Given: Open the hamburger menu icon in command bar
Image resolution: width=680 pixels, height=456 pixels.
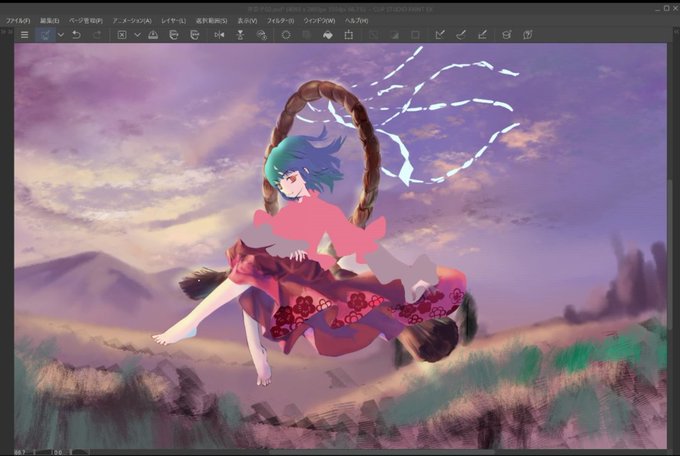Looking at the screenshot, I should pyautogui.click(x=24, y=35).
